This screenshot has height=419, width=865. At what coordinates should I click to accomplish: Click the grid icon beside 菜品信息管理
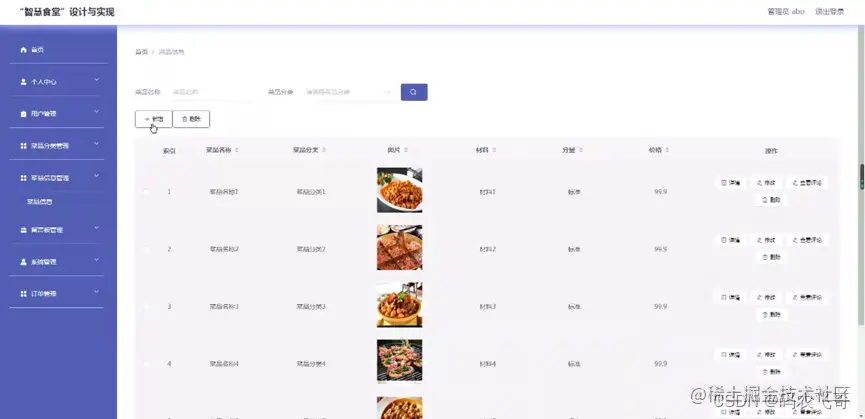23,178
